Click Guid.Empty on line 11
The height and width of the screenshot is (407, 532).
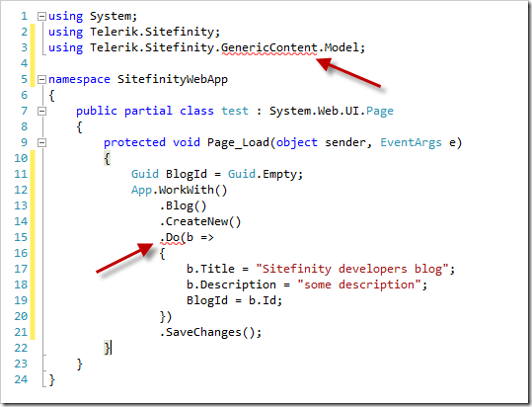pos(262,174)
